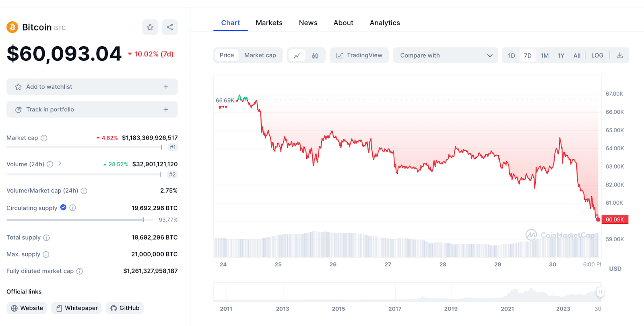The width and height of the screenshot is (644, 326).
Task: Open the Bitcoin Whitepaper link
Action: coord(76,308)
